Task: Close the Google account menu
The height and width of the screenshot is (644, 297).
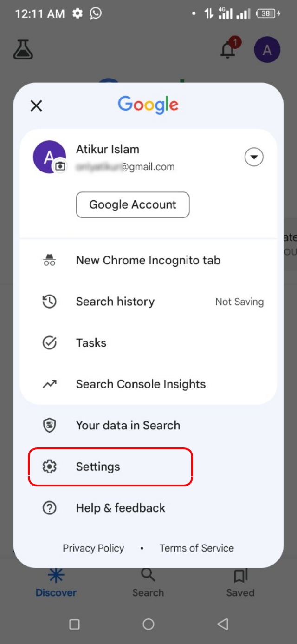Action: coord(36,106)
